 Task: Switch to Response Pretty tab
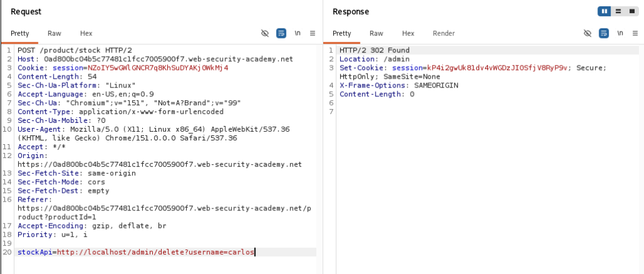341,34
